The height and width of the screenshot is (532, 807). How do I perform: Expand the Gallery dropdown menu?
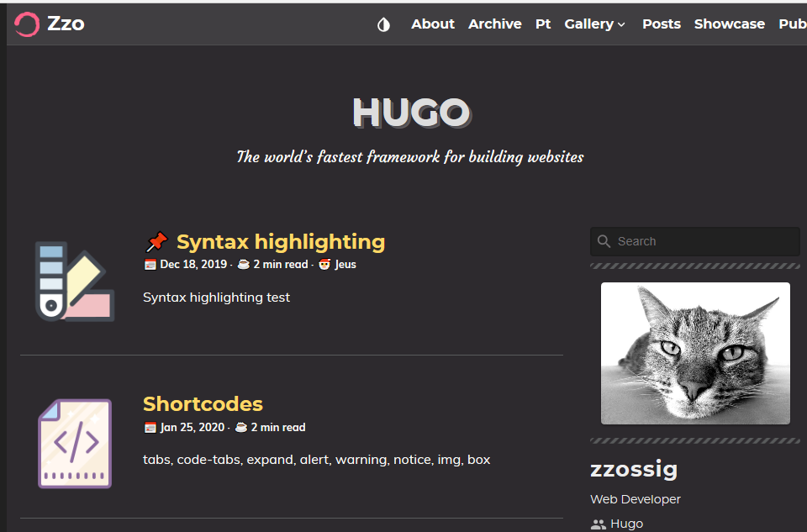[x=588, y=24]
